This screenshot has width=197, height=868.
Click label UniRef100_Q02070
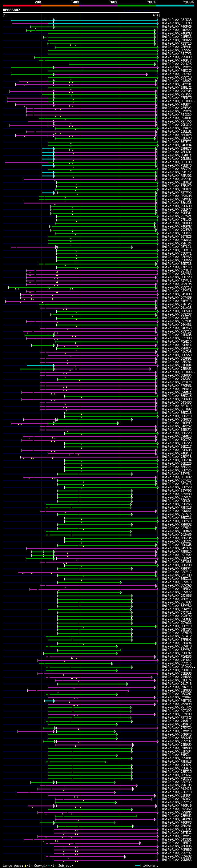(176, 382)
